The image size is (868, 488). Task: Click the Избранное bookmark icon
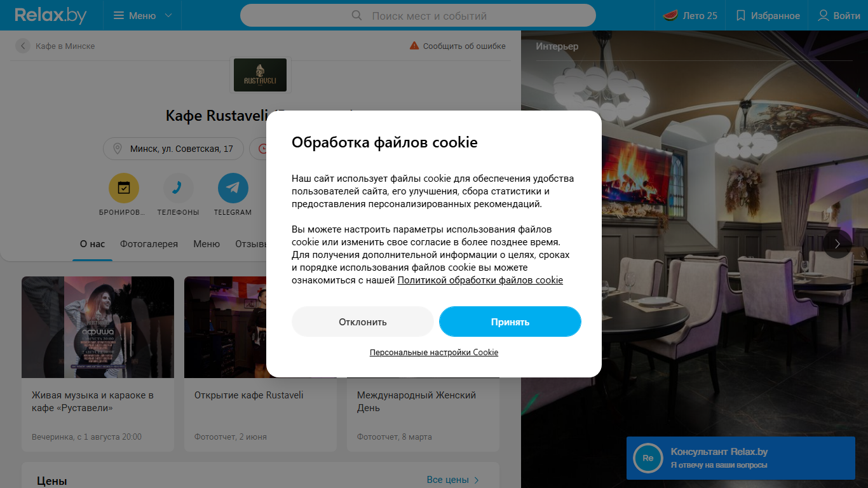pyautogui.click(x=740, y=15)
